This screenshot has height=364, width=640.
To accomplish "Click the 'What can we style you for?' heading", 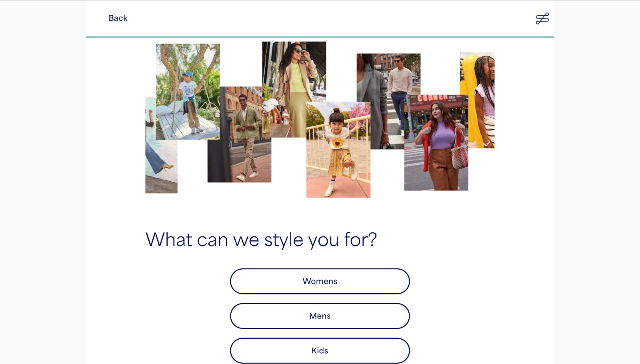I will pos(261,240).
